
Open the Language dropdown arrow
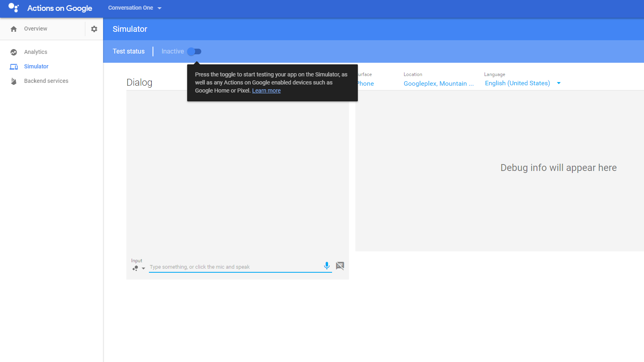pyautogui.click(x=559, y=83)
